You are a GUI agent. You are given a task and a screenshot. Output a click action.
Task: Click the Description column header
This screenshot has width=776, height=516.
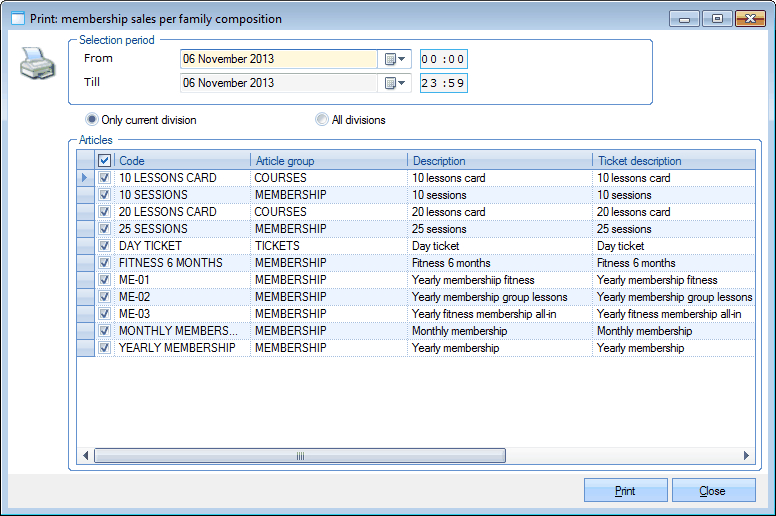pyautogui.click(x=499, y=161)
